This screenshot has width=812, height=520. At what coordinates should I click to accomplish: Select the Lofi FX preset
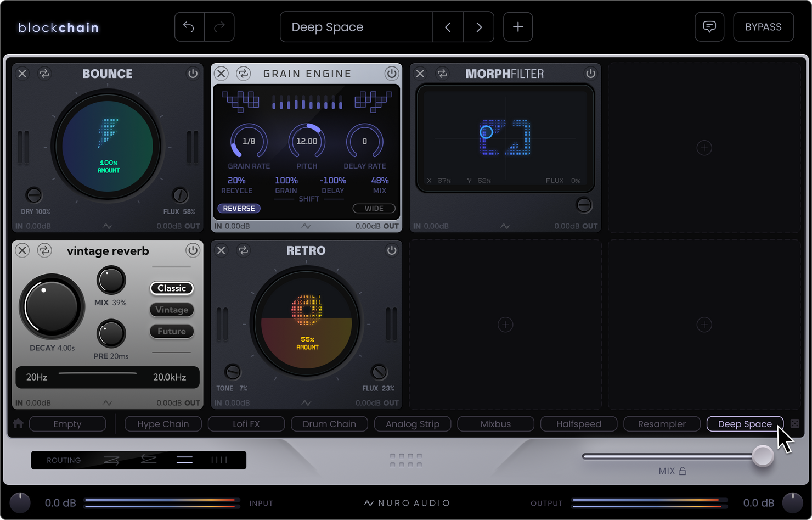[246, 424]
